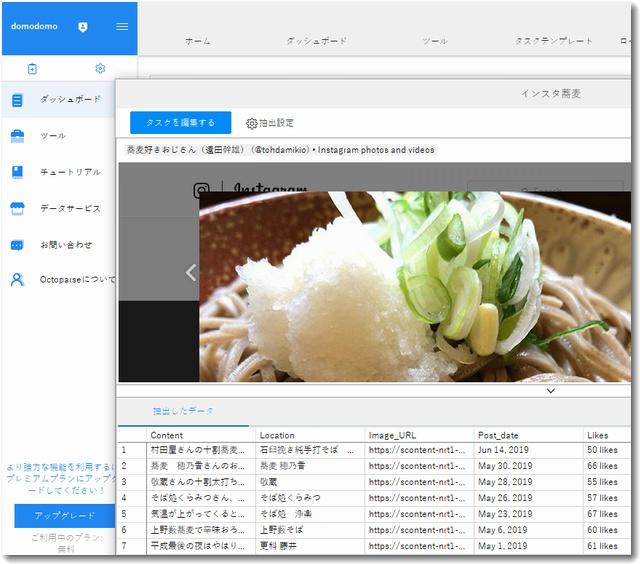This screenshot has width=640, height=564.
Task: Click the new task clipboard icon
Action: tap(32, 69)
